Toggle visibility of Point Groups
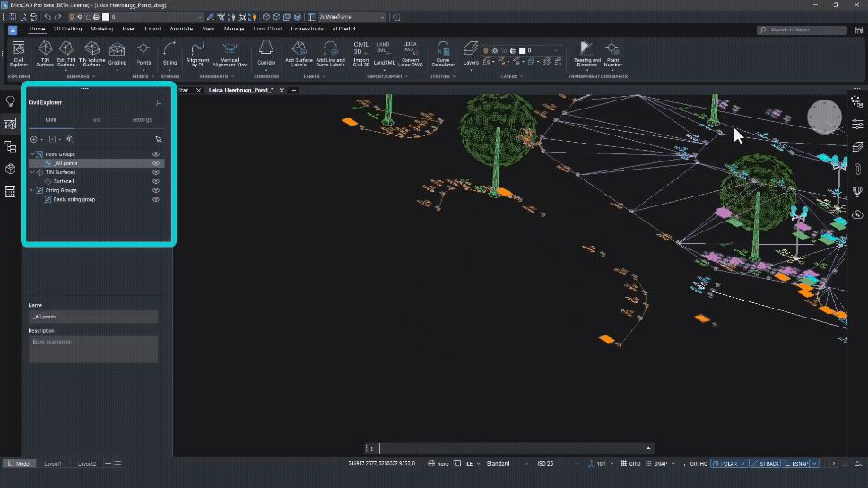Image resolution: width=868 pixels, height=488 pixels. click(x=156, y=154)
